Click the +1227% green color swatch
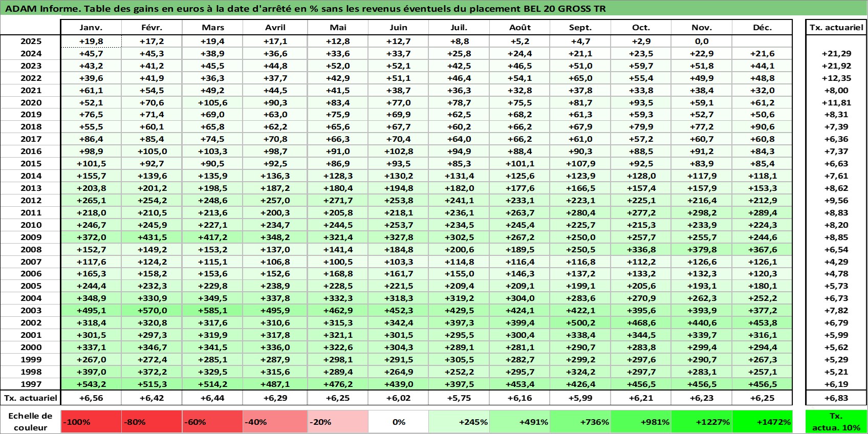Image resolution: width=868 pixels, height=434 pixels. [702, 422]
